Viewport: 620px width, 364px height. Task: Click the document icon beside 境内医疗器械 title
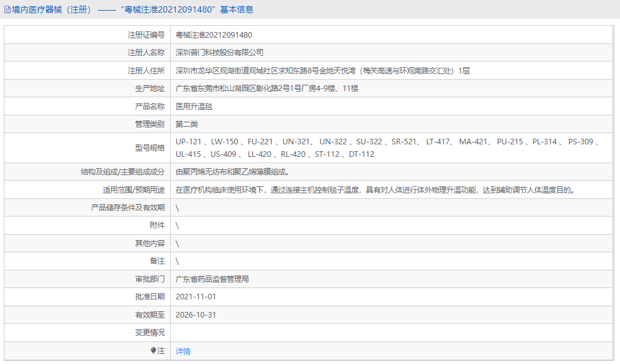(7, 9)
